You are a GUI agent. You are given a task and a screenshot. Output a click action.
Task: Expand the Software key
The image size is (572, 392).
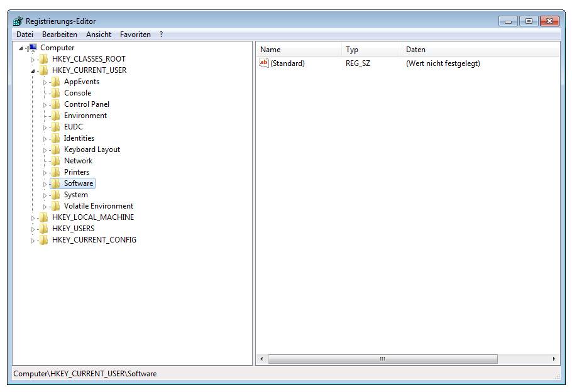tap(45, 184)
